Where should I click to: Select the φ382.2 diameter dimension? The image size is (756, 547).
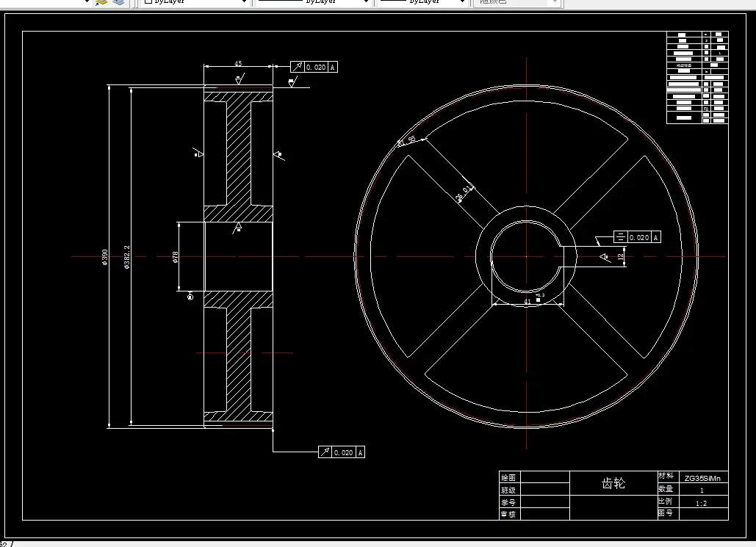click(127, 257)
